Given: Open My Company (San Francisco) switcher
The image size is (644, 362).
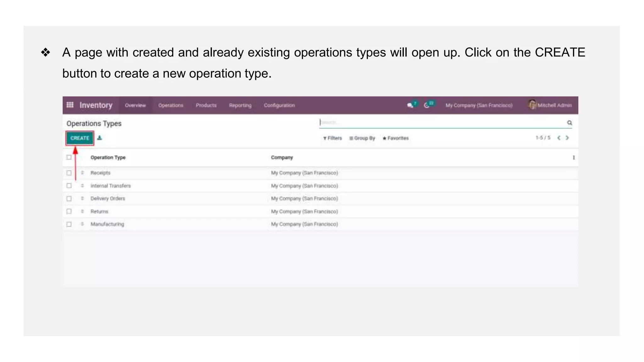Looking at the screenshot, I should click(479, 105).
